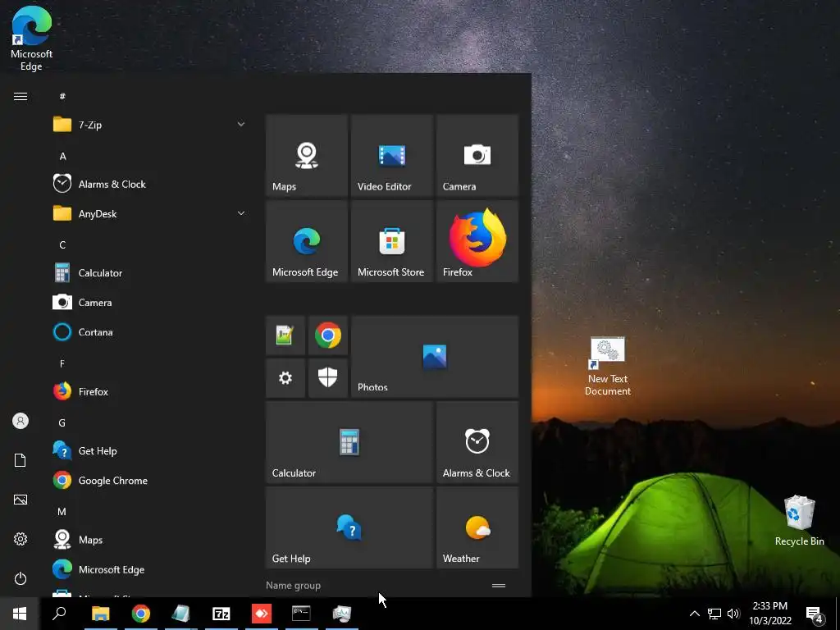Launch Firefox from the app list
840x630 pixels.
tap(150, 391)
